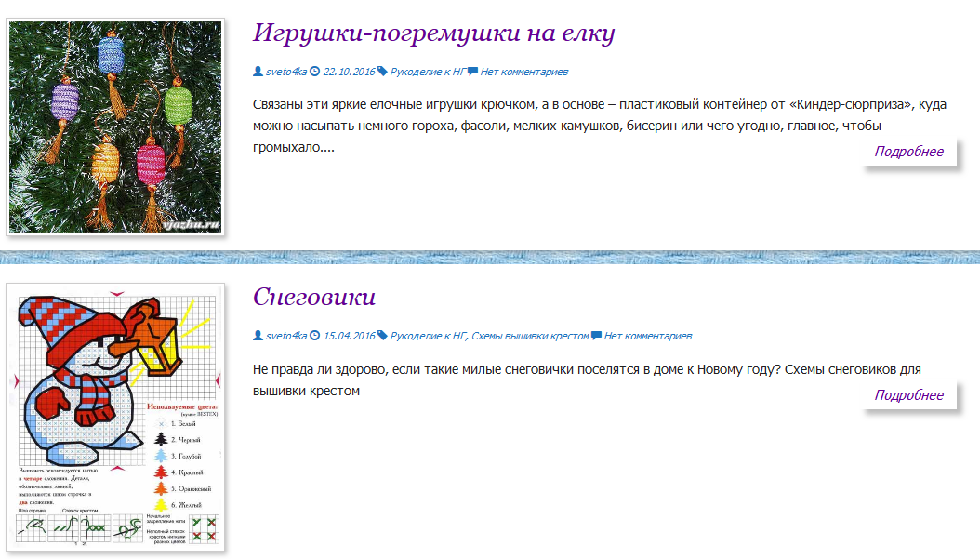Viewport: 980px width, 559px height.
Task: Open the crocheted ornaments thumbnail image
Action: click(115, 126)
